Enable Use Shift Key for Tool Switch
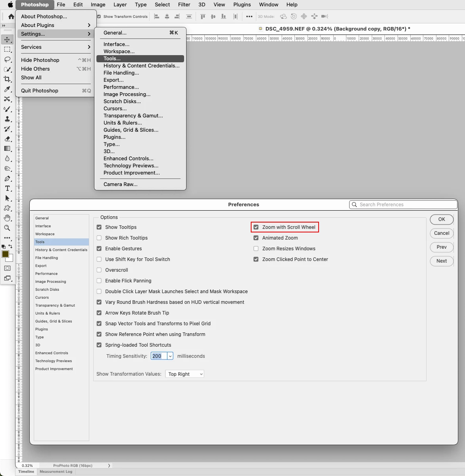This screenshot has height=476, width=465. (99, 259)
